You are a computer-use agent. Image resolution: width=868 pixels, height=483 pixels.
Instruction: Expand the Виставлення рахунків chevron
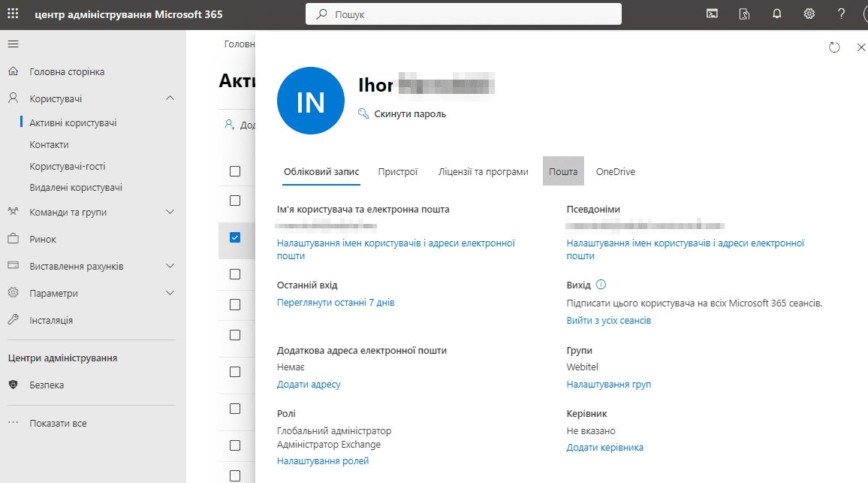pos(170,266)
